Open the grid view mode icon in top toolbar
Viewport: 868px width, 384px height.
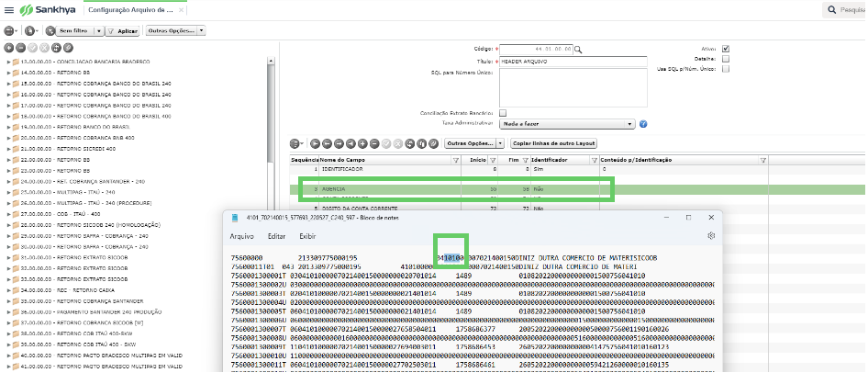click(x=9, y=31)
